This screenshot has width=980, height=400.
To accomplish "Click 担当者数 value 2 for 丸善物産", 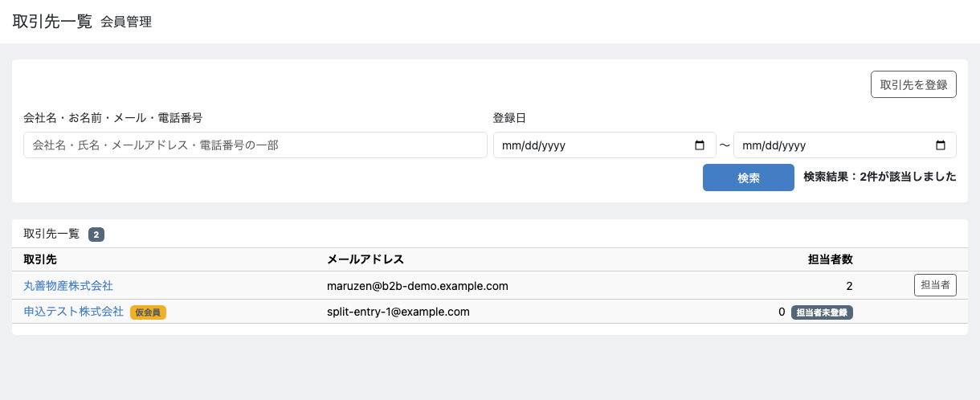I will [x=849, y=286].
